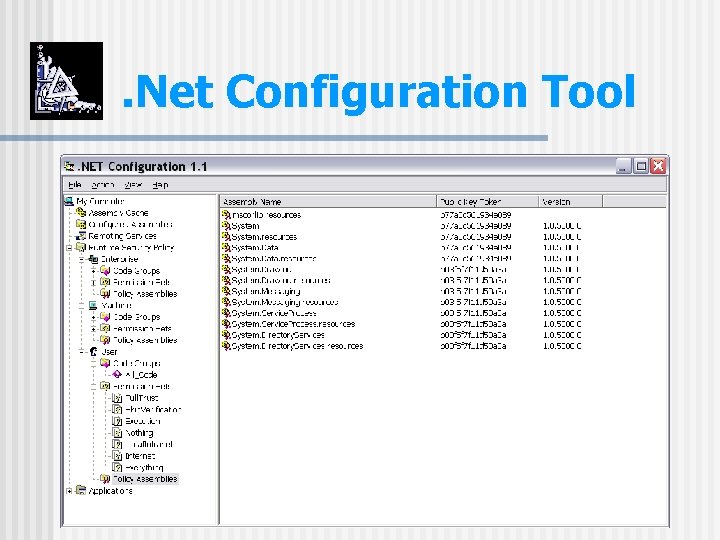Image resolution: width=720 pixels, height=540 pixels.
Task: Expand Permission Sets under Enterprise
Action: (93, 282)
